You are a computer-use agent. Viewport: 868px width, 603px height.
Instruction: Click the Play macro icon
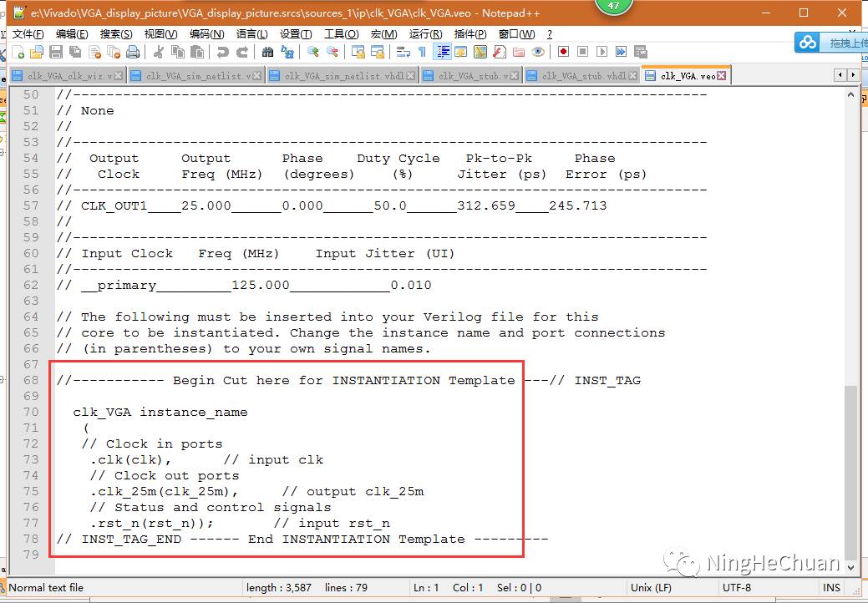pos(602,52)
